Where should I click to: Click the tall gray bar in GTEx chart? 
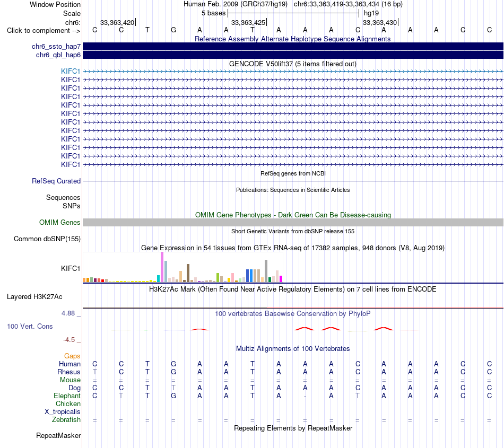pyautogui.click(x=266, y=271)
